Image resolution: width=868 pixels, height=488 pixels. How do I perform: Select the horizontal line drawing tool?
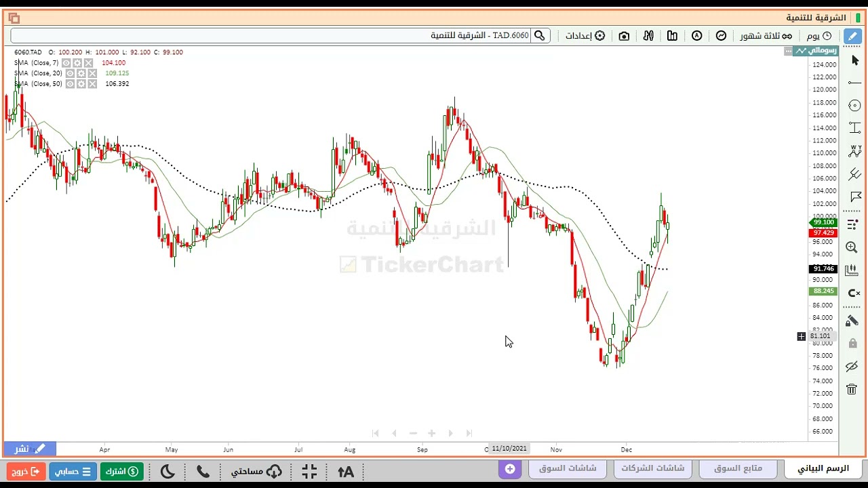(854, 83)
